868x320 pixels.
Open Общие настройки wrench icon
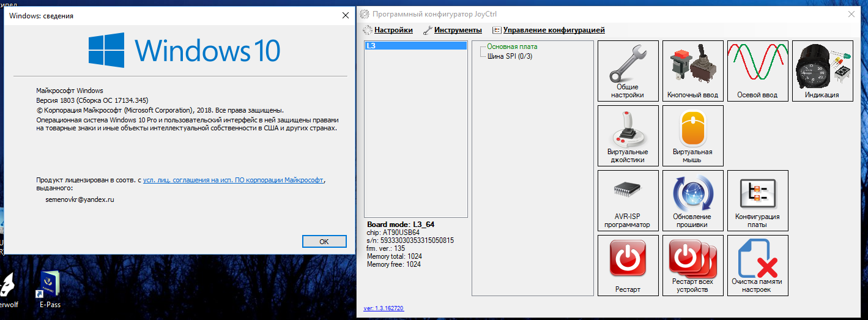pyautogui.click(x=628, y=71)
